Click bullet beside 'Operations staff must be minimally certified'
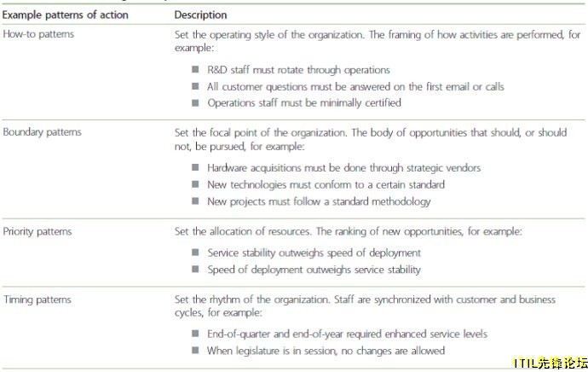The image size is (588, 372). coord(195,103)
